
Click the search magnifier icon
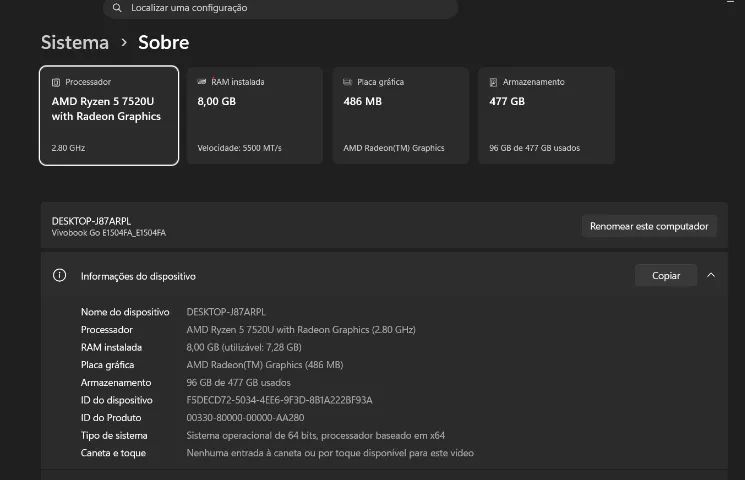[x=117, y=8]
